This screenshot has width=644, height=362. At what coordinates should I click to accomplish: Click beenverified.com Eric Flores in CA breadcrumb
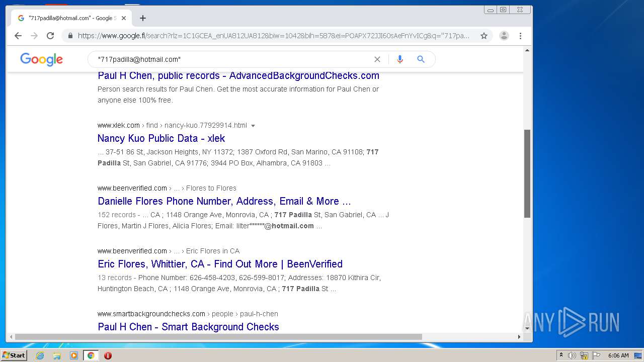[169, 251]
